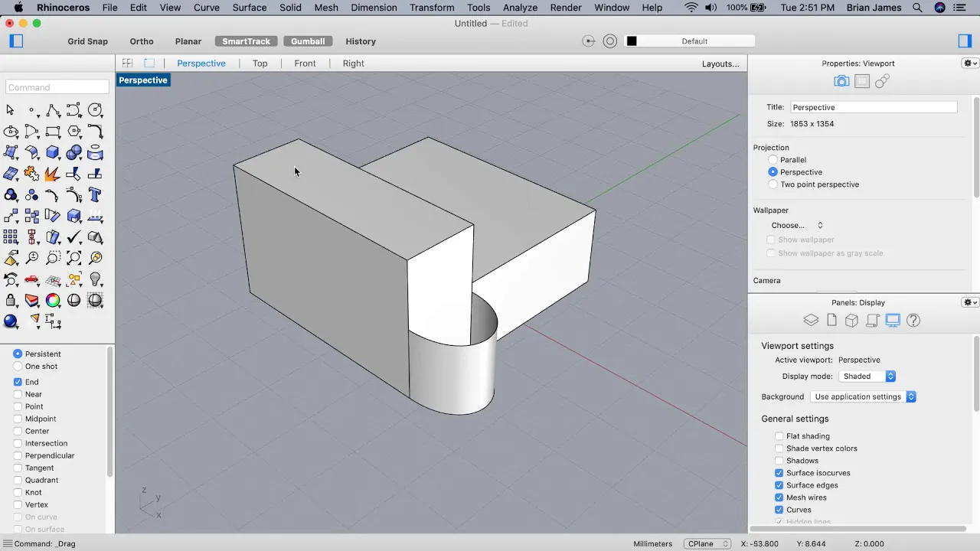Toggle the Grid Snap button
The width and height of the screenshot is (980, 551).
(x=87, y=41)
